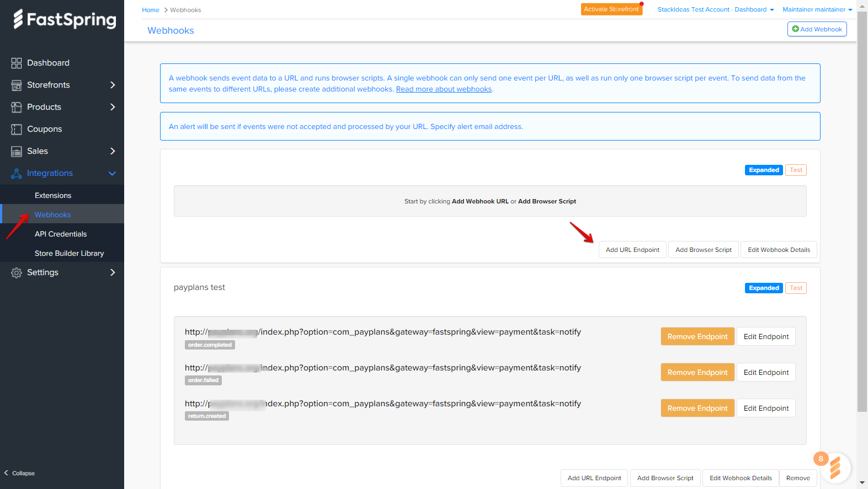Add URL Endpoint to the first webhook
The height and width of the screenshot is (489, 868).
632,250
